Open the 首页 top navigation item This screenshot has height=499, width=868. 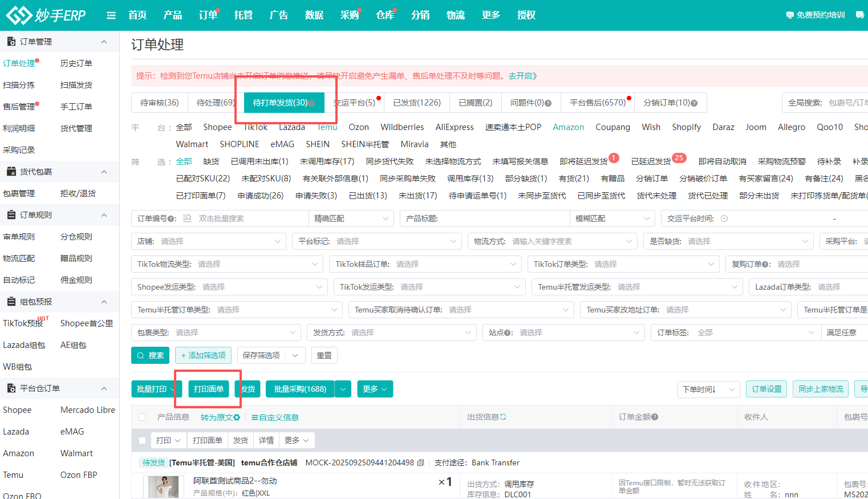[137, 15]
